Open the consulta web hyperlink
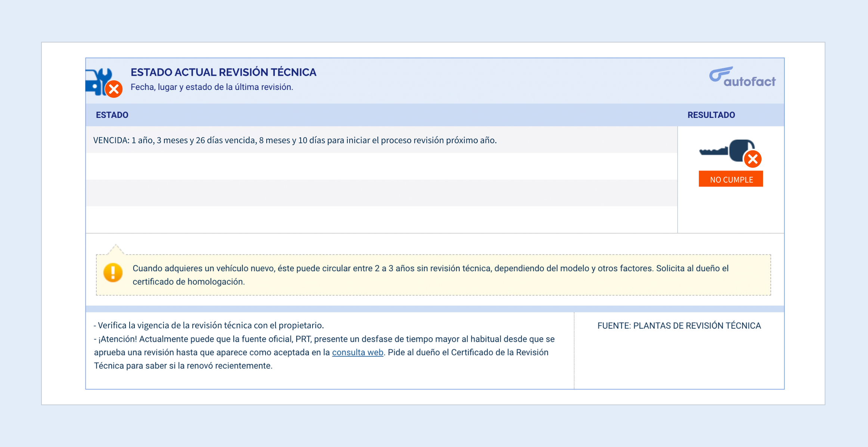Viewport: 868px width, 447px height. [357, 352]
